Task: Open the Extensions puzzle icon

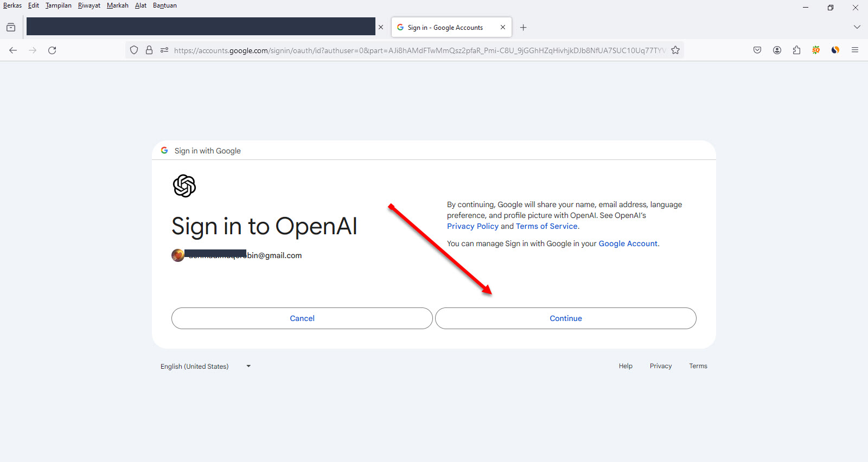Action: (x=796, y=50)
